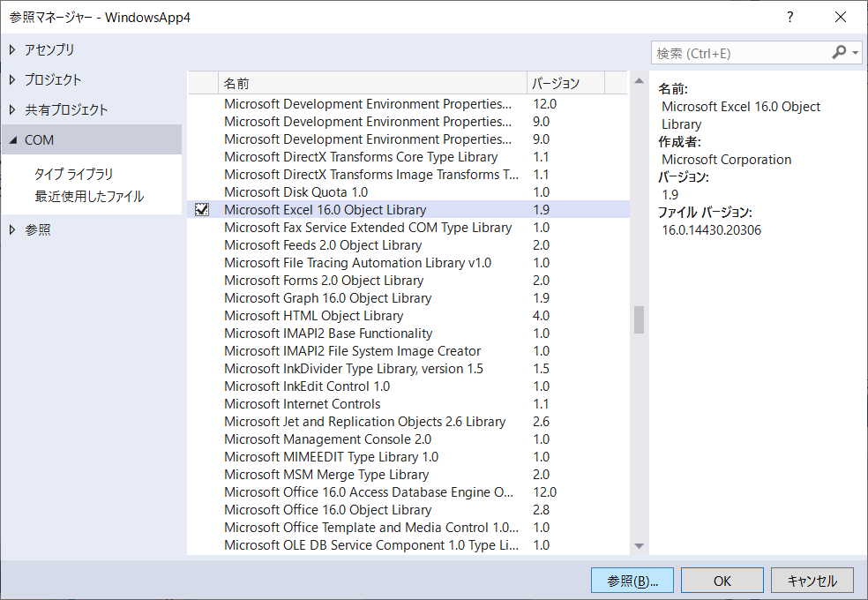
Task: Select Microsoft Development Environment Properties version 12.0 row
Action: (x=408, y=103)
